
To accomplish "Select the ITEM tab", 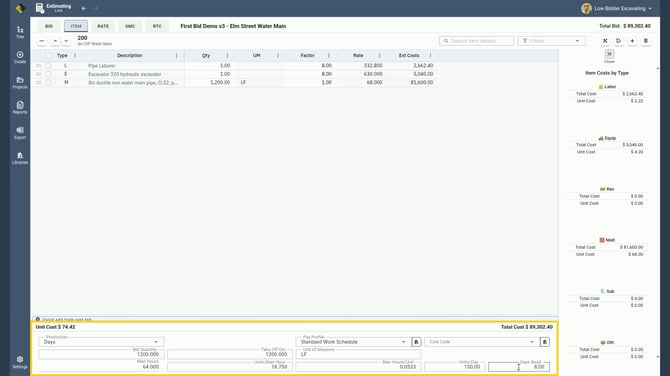I will 76,26.
